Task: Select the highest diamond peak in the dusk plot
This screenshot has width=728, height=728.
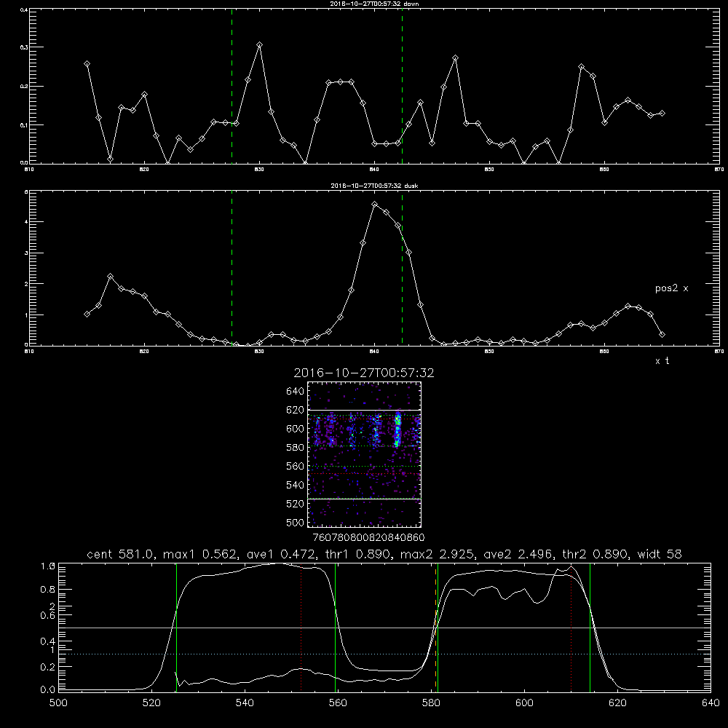Action: [x=375, y=205]
